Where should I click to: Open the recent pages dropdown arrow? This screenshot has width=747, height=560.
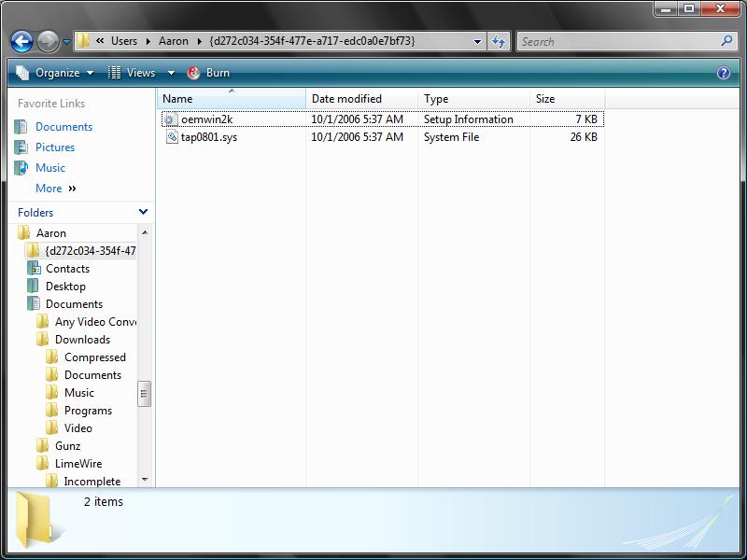coord(66,42)
